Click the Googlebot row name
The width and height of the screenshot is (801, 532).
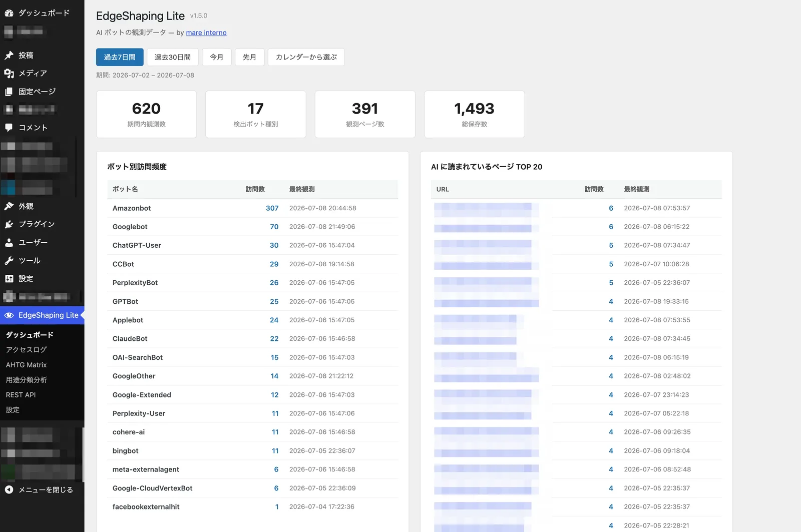(x=130, y=227)
